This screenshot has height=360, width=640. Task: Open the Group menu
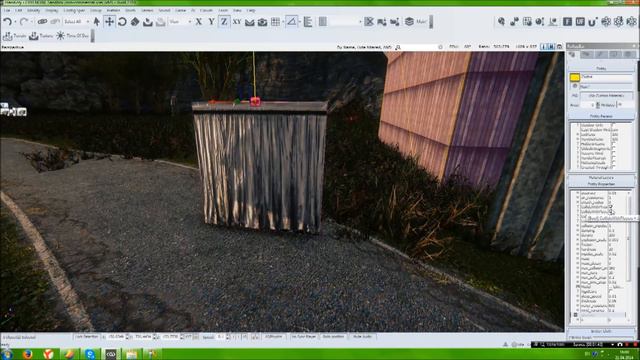click(96, 10)
